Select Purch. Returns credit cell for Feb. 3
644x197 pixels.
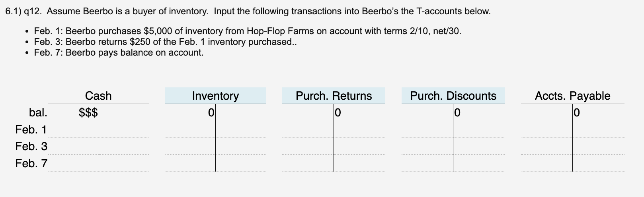[359, 146]
